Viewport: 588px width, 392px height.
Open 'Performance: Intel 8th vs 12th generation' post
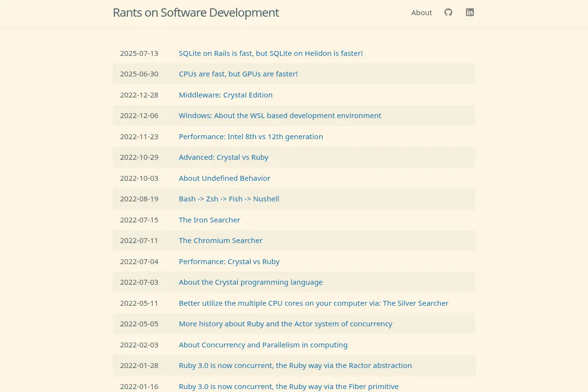click(x=251, y=136)
